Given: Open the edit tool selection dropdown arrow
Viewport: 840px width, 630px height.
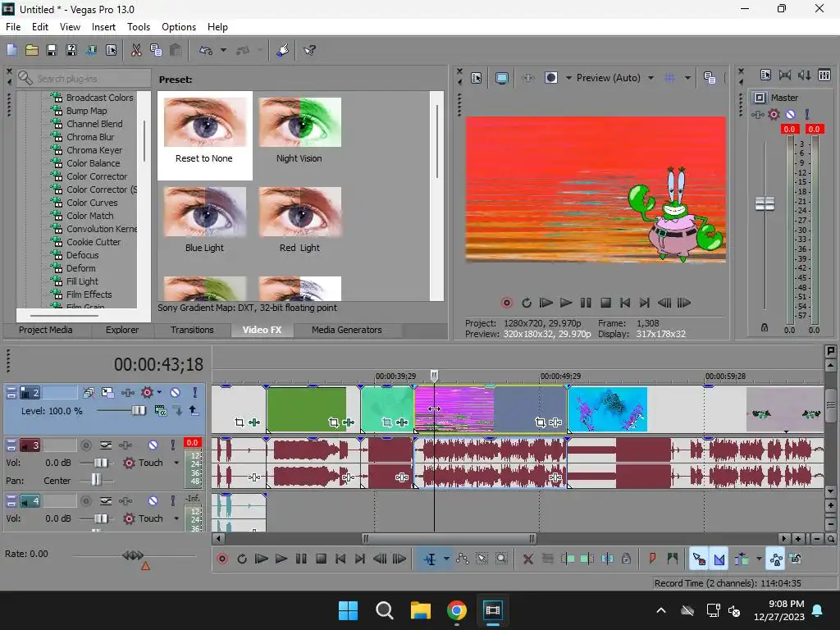Looking at the screenshot, I should (446, 559).
